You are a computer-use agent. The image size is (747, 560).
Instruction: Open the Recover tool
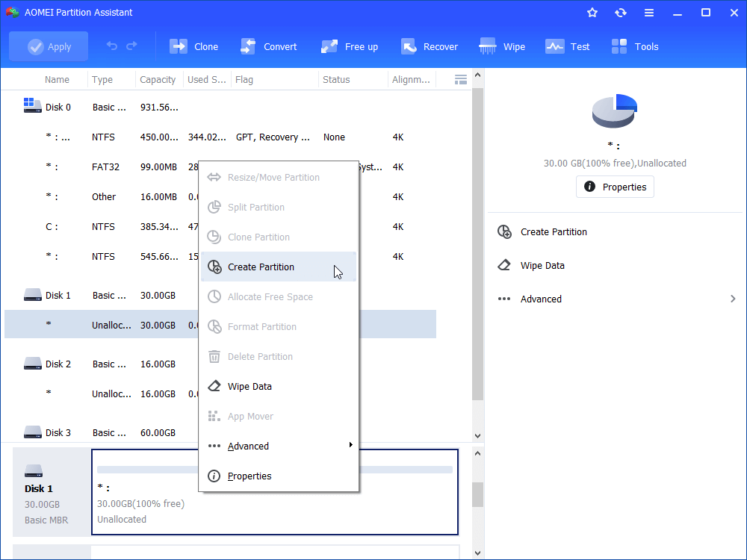point(430,46)
